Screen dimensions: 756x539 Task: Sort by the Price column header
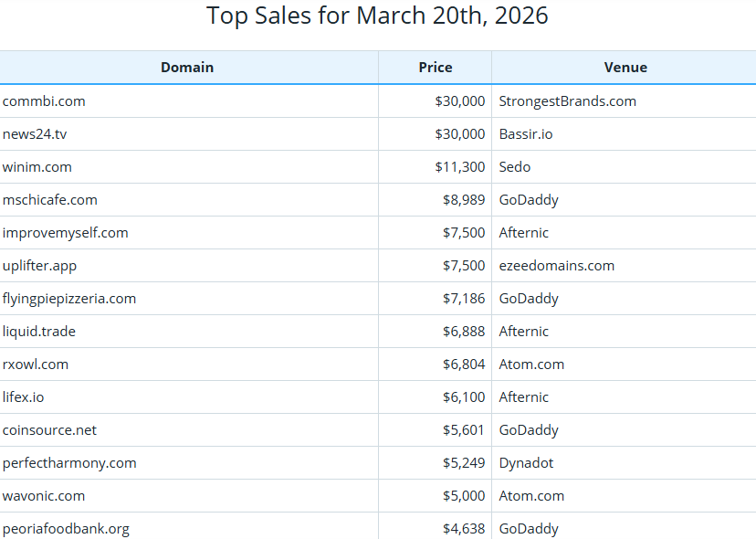436,67
